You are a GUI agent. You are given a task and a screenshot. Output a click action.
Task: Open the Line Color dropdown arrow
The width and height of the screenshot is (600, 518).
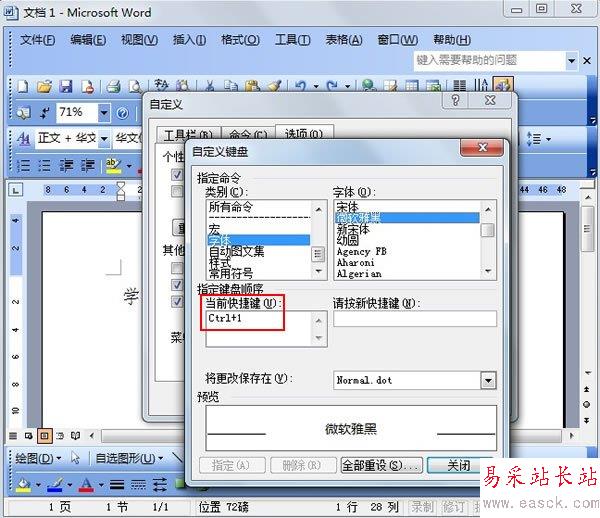coord(69,485)
